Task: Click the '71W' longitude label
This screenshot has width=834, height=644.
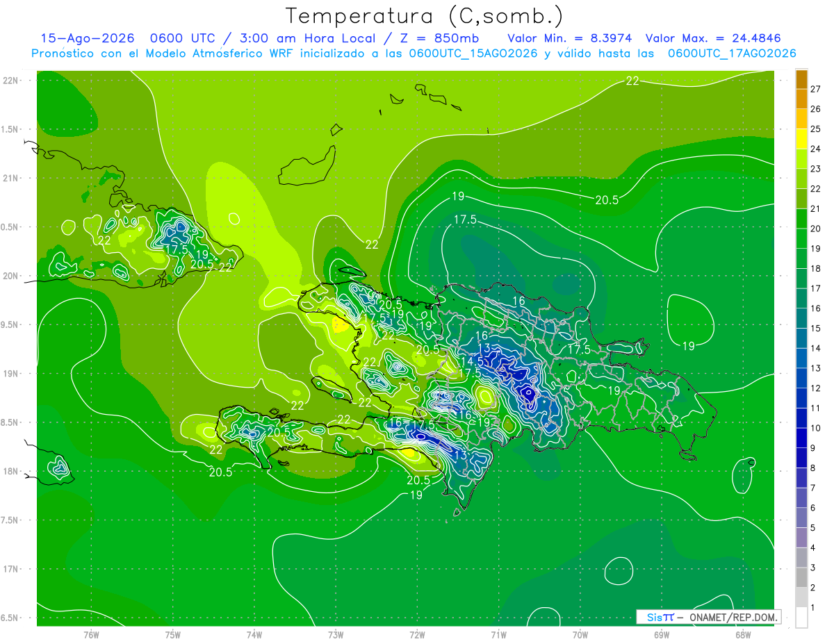Action: click(x=498, y=634)
